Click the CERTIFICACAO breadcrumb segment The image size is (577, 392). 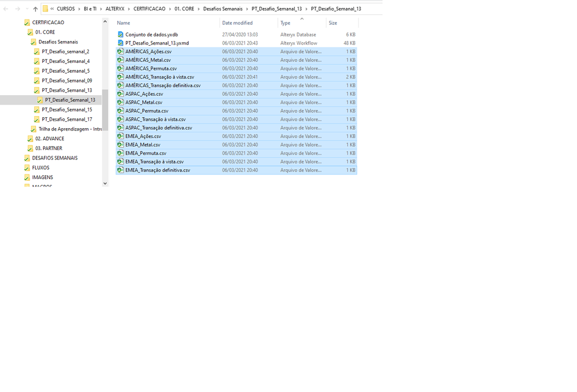point(150,9)
